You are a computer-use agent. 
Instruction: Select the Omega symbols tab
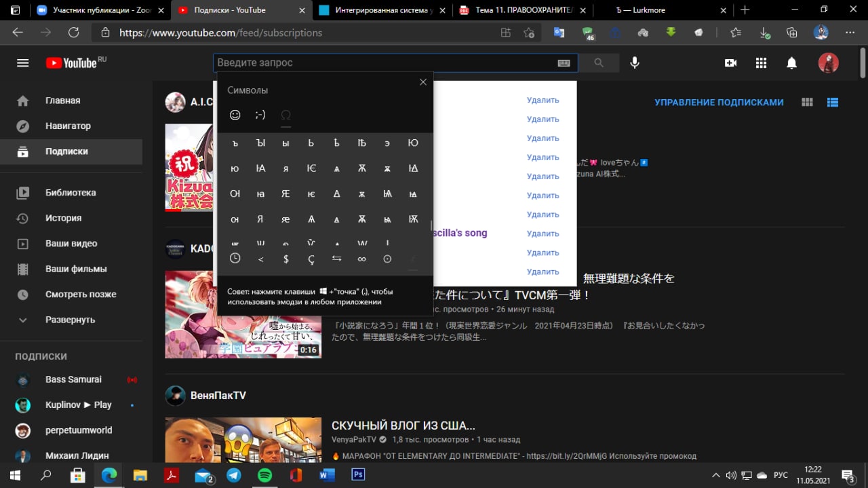285,115
